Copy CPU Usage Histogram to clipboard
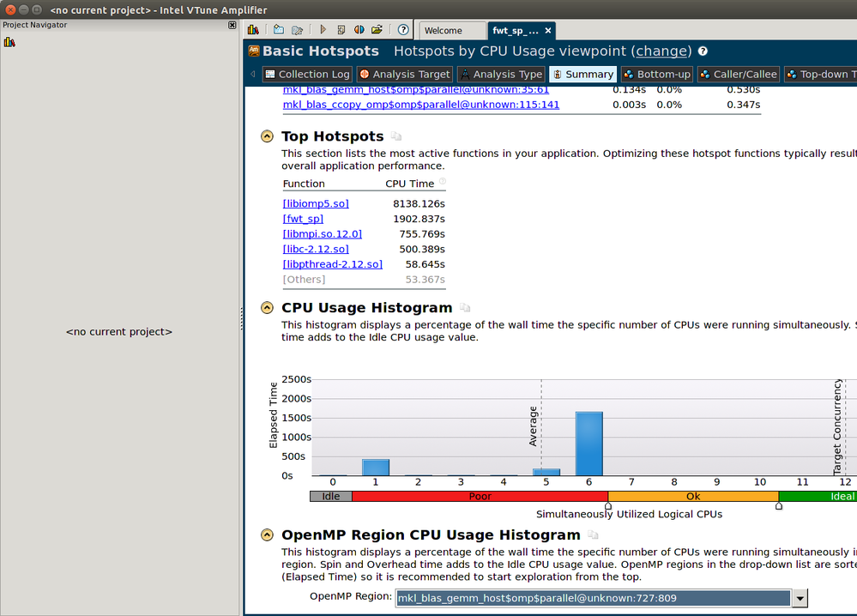The image size is (857, 616). [x=465, y=308]
